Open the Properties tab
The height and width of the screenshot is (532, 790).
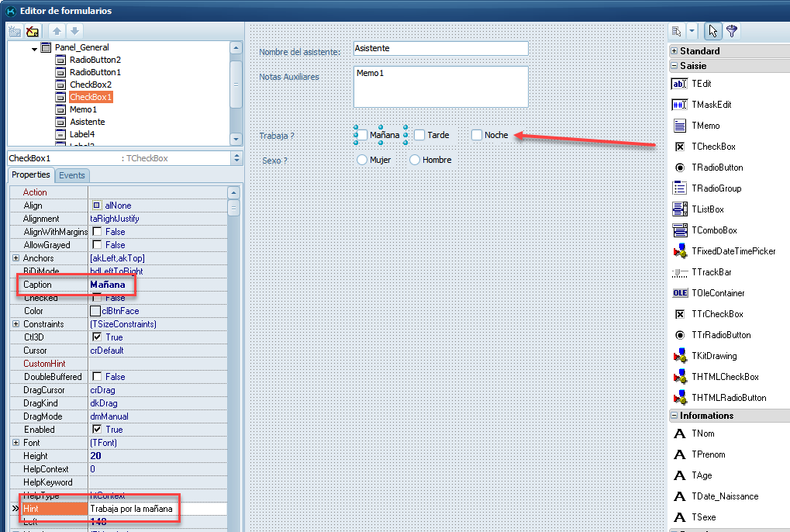(x=31, y=175)
